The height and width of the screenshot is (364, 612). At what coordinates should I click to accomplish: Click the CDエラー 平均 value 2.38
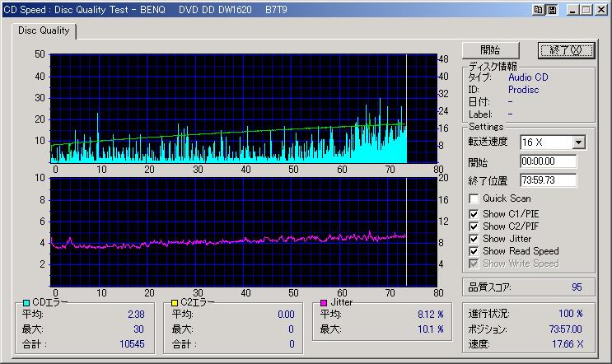point(136,315)
